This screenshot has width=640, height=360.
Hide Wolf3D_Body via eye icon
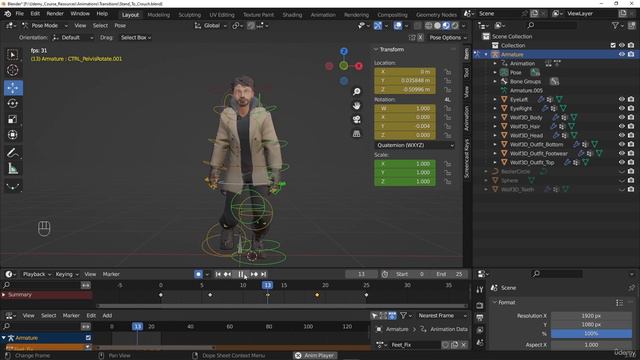[622, 117]
